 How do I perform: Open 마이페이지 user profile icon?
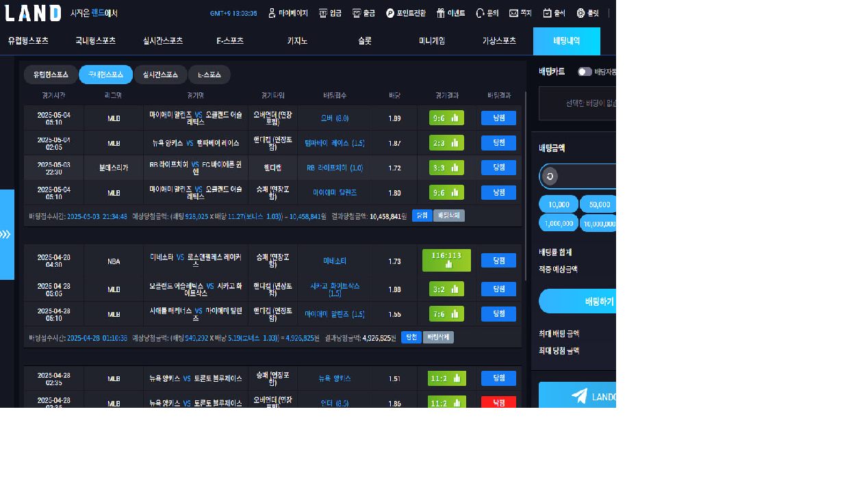(272, 13)
